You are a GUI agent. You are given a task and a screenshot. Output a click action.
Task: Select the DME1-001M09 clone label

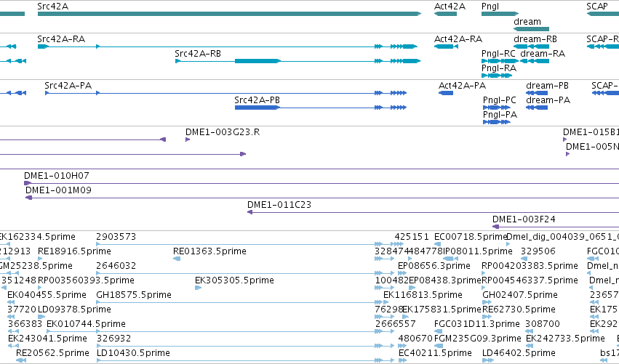tap(58, 190)
